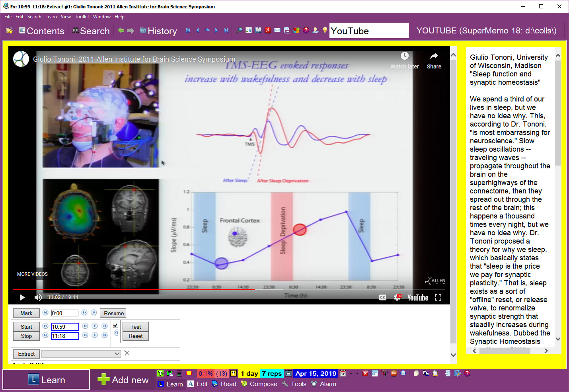Open the Compose menu in bottom bar
Screen dimensions: 569x392
coord(259,384)
